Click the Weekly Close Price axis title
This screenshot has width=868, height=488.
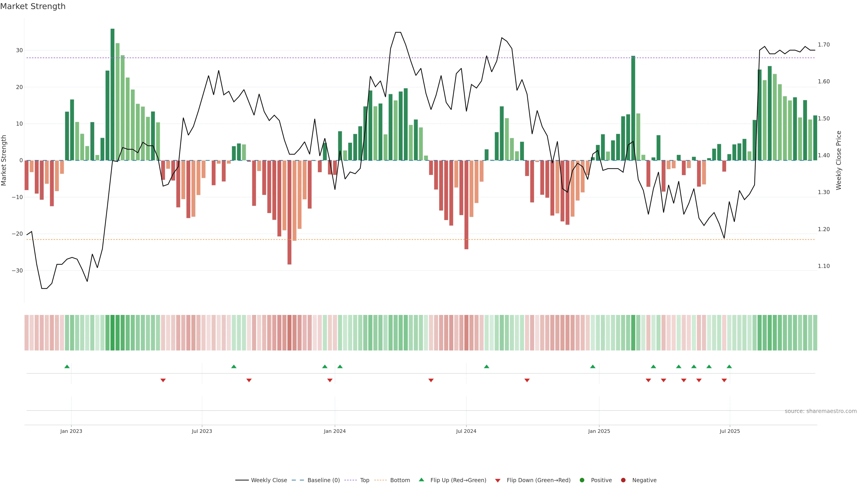(839, 160)
